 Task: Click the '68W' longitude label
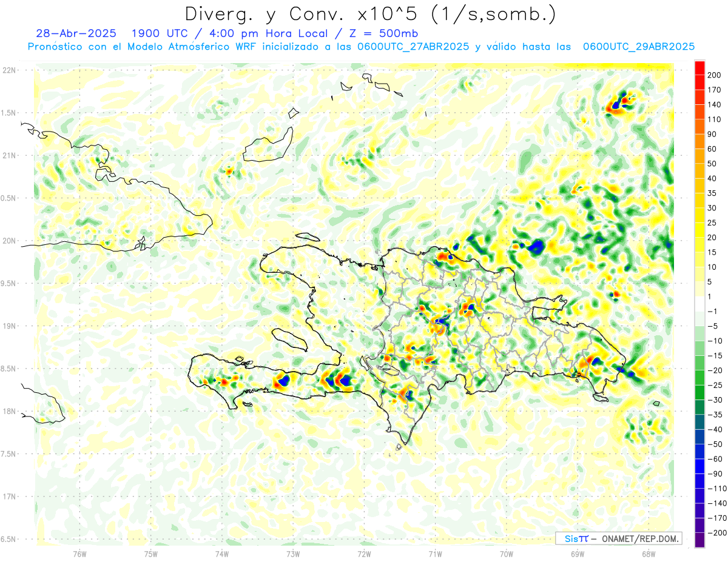[x=649, y=554]
